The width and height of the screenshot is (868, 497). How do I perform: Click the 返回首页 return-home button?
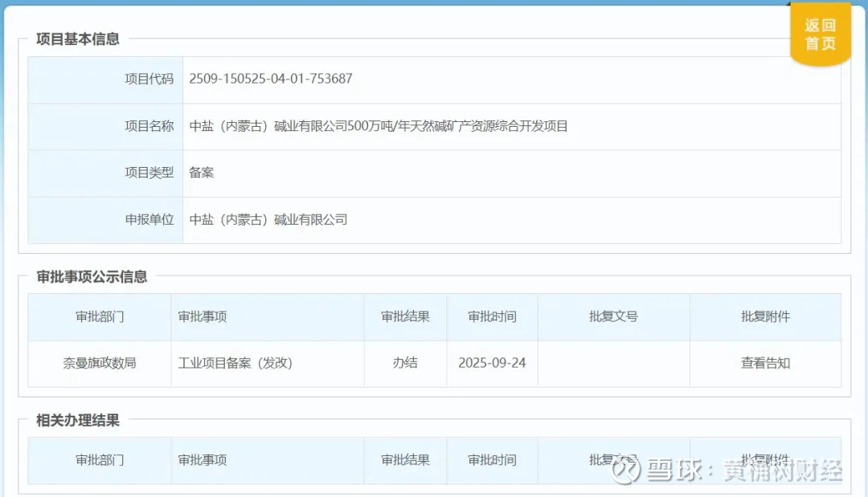pyautogui.click(x=820, y=35)
